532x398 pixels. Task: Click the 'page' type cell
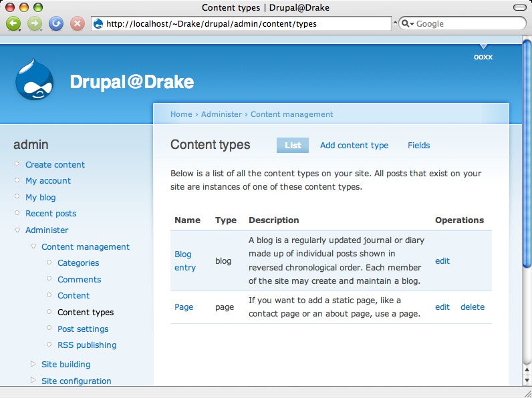click(x=225, y=307)
